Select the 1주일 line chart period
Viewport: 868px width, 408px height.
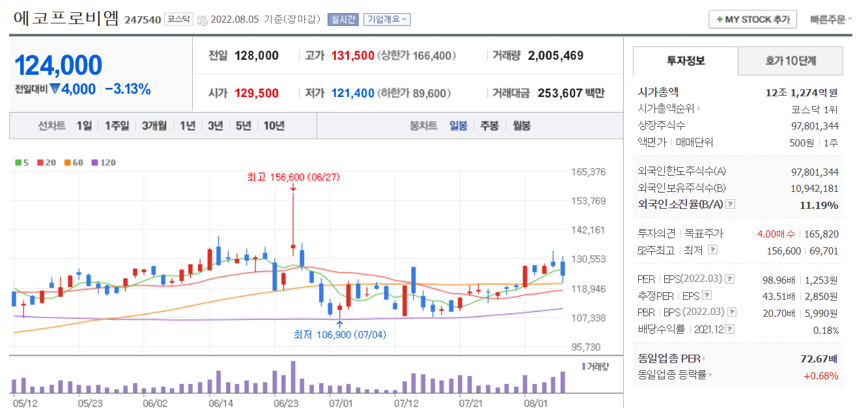(117, 126)
